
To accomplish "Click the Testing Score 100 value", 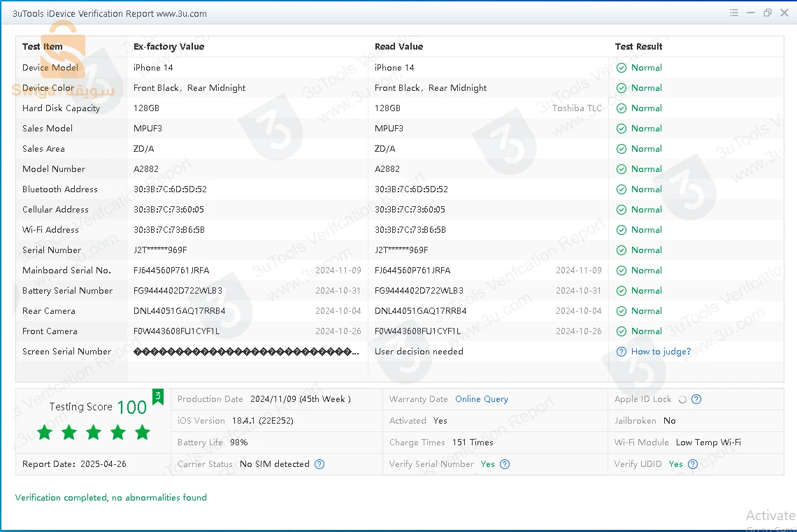I will 131,407.
